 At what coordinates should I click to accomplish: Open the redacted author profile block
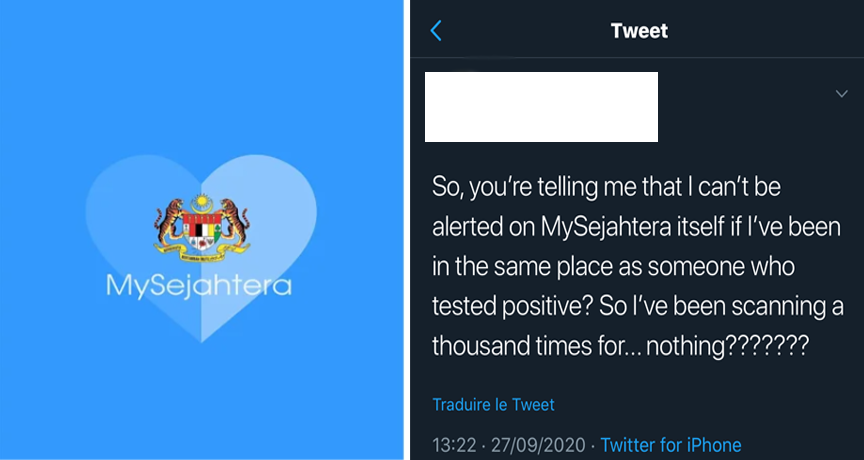(541, 106)
